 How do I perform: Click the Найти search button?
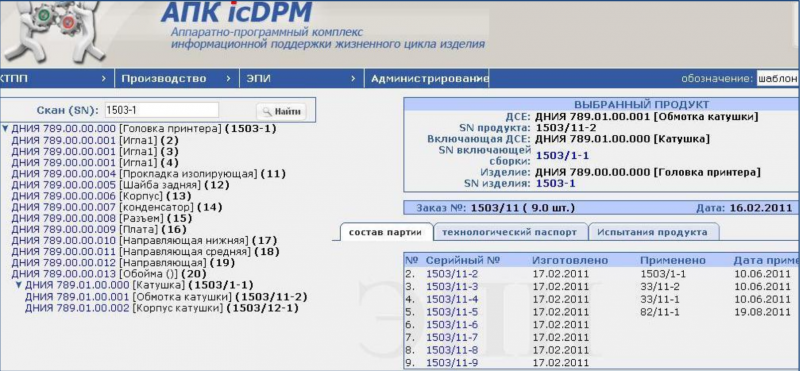(x=281, y=111)
